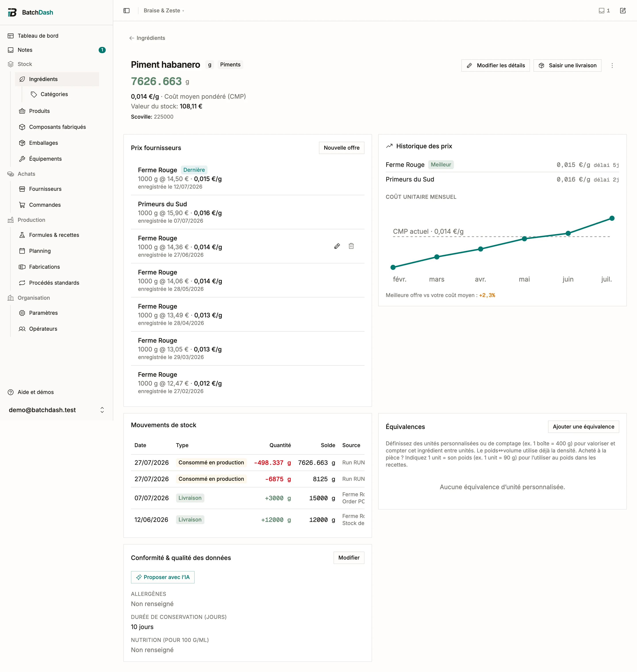Click the compose note icon top right
Screen dimensions: 637x672
[x=623, y=11]
